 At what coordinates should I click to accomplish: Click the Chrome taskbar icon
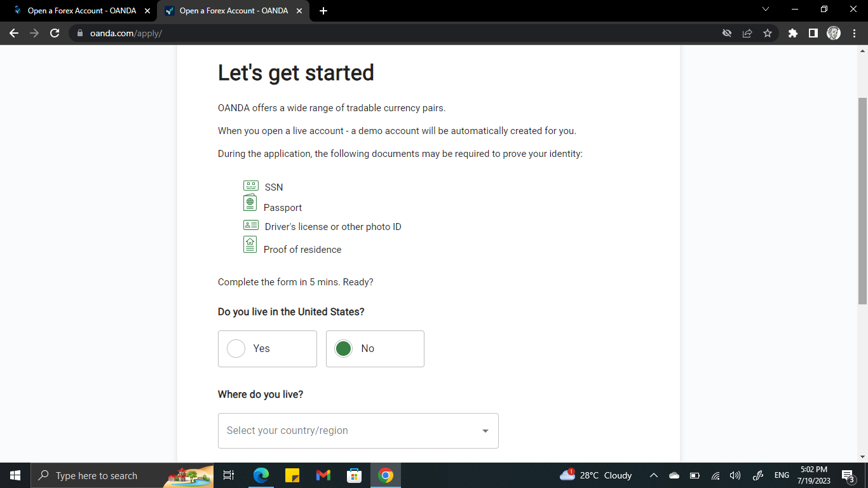385,475
